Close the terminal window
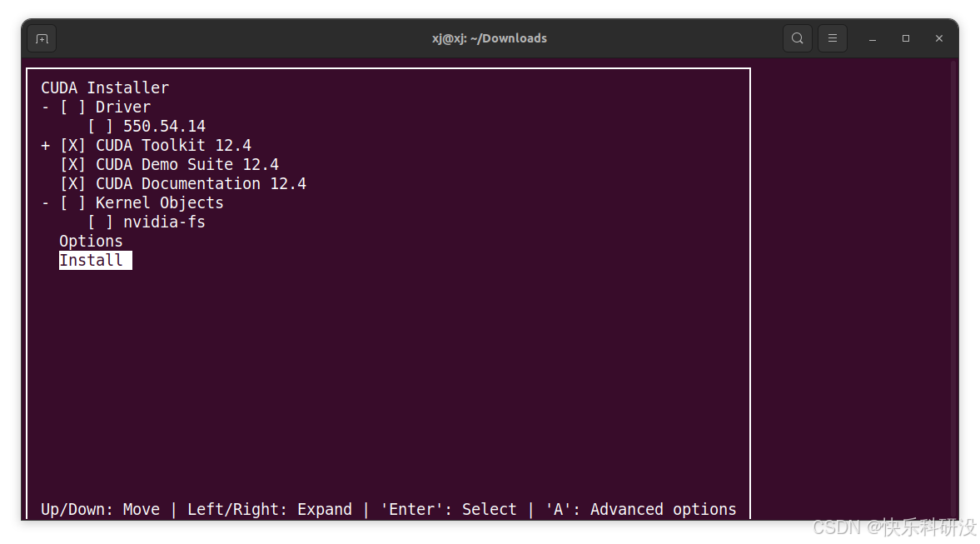The image size is (980, 544). pos(938,39)
